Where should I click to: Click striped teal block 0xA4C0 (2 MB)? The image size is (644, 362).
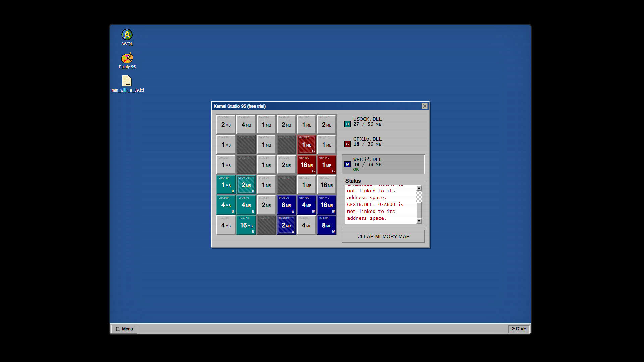coord(246,185)
